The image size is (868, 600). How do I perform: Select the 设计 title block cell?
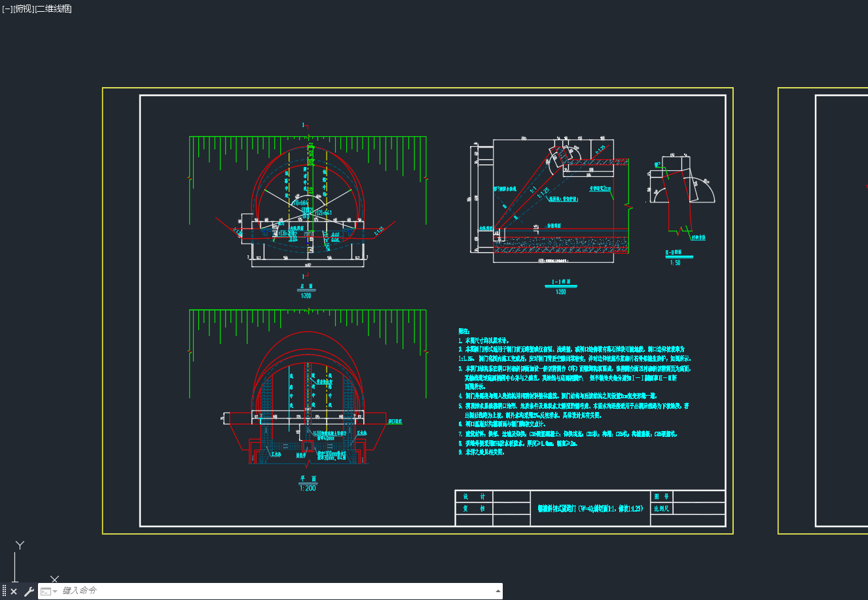[x=474, y=497]
